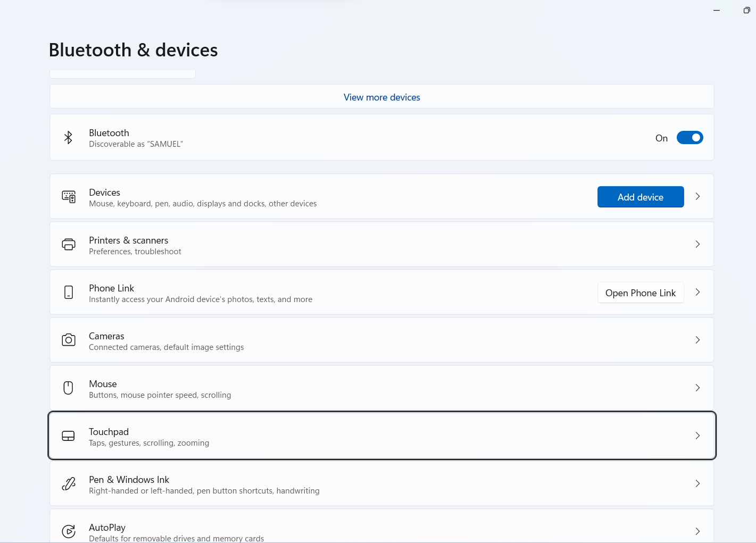Expand the Phone Link row chevron

[x=697, y=292]
